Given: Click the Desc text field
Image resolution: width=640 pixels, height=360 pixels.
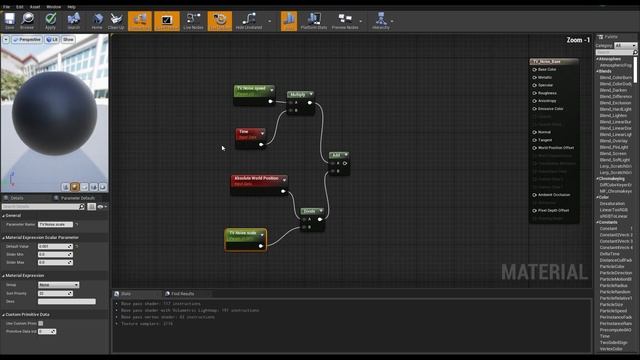Looking at the screenshot, I should [x=67, y=302].
